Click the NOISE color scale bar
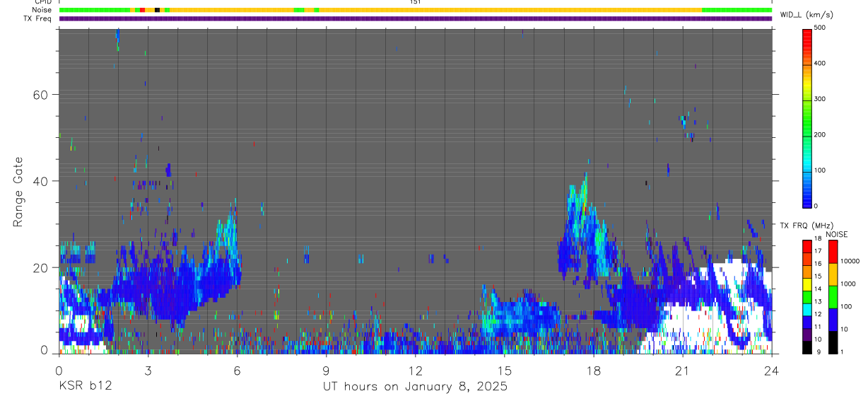This screenshot has height=401, width=868. pyautogui.click(x=833, y=296)
